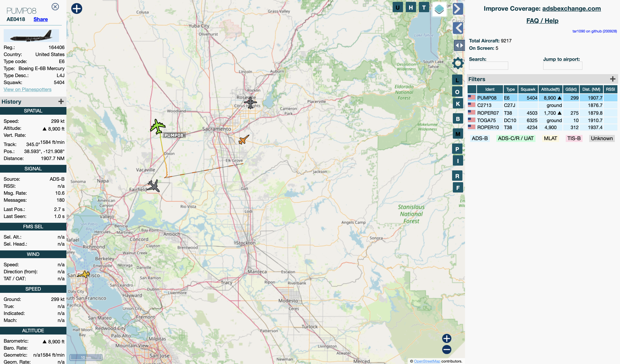Sort table by GS(kt) column
The height and width of the screenshot is (364, 620).
pyautogui.click(x=571, y=89)
